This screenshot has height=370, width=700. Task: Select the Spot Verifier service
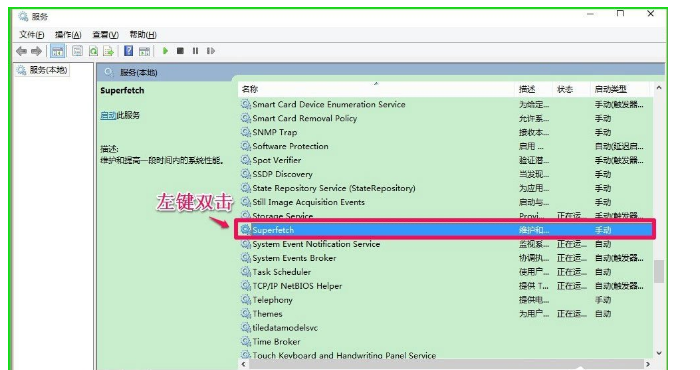coord(276,160)
